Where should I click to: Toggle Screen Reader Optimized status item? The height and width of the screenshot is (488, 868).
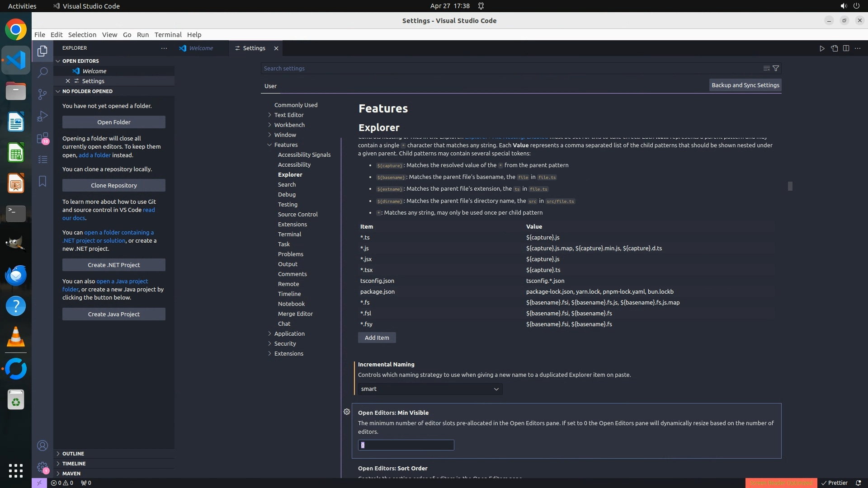pos(781,483)
